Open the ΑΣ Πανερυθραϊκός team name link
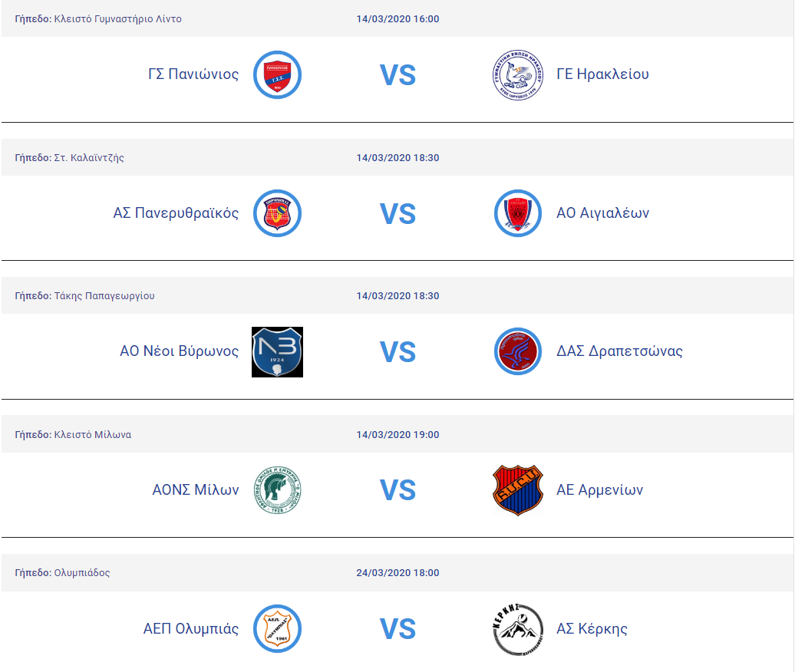Image resolution: width=795 pixels, height=672 pixels. pyautogui.click(x=176, y=213)
